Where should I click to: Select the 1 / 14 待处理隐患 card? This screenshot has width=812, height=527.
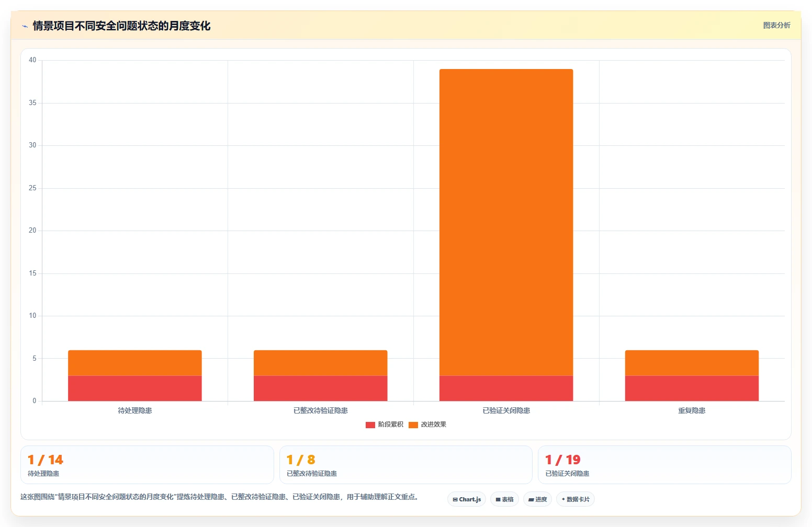pyautogui.click(x=147, y=465)
